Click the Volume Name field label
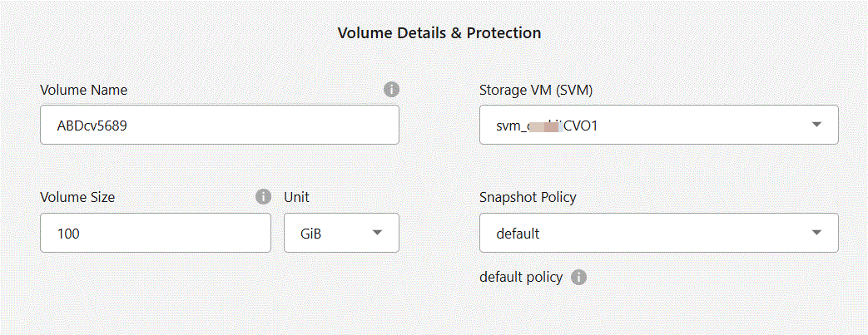 pyautogui.click(x=83, y=90)
